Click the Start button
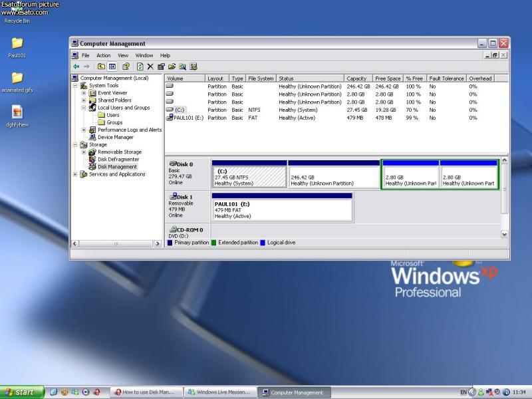The height and width of the screenshot is (399, 532). [22, 392]
